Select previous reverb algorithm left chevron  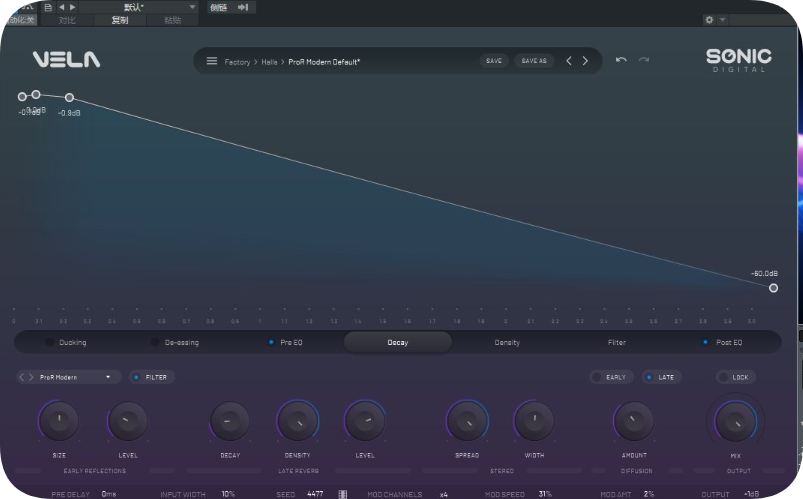(x=22, y=377)
